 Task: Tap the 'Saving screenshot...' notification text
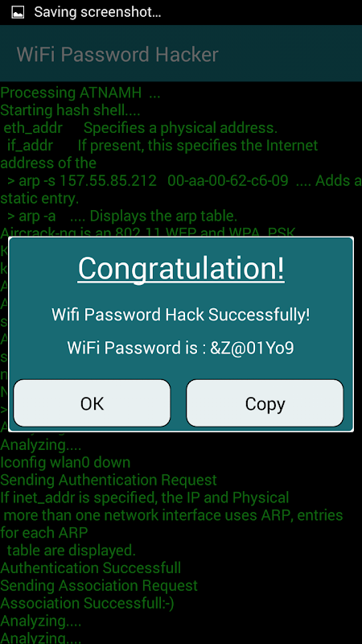97,12
